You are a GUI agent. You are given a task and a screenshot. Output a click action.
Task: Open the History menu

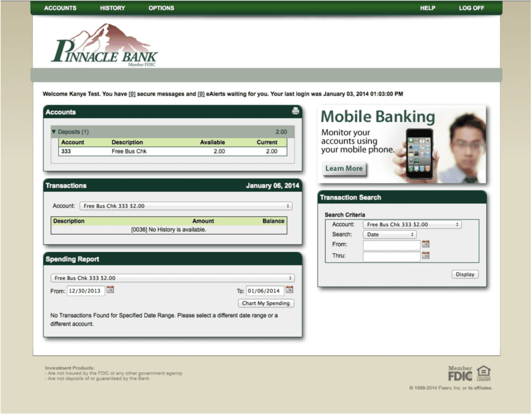click(x=112, y=8)
